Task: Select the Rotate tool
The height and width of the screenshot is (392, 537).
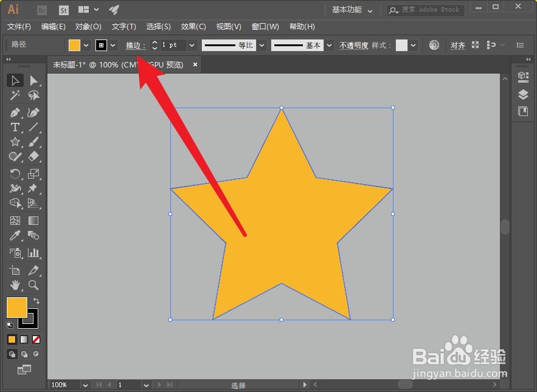Action: [15, 174]
